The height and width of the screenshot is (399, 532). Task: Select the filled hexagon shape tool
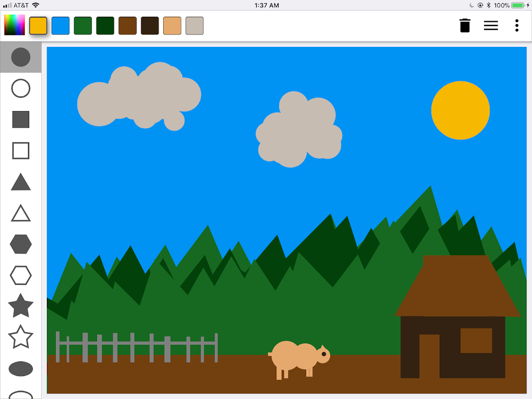tap(20, 245)
